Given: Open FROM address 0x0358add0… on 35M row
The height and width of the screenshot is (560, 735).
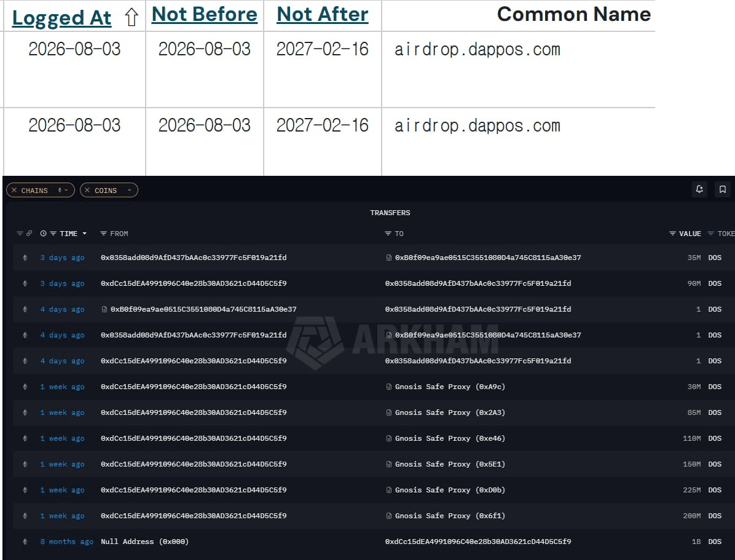Looking at the screenshot, I should coord(194,258).
